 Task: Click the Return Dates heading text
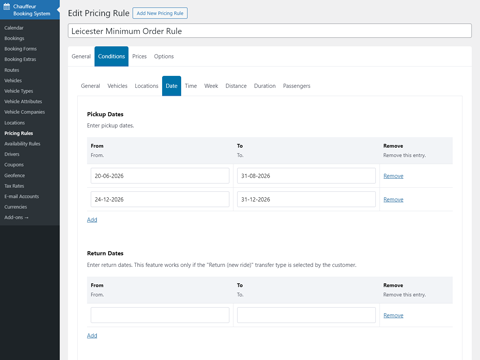(105, 253)
